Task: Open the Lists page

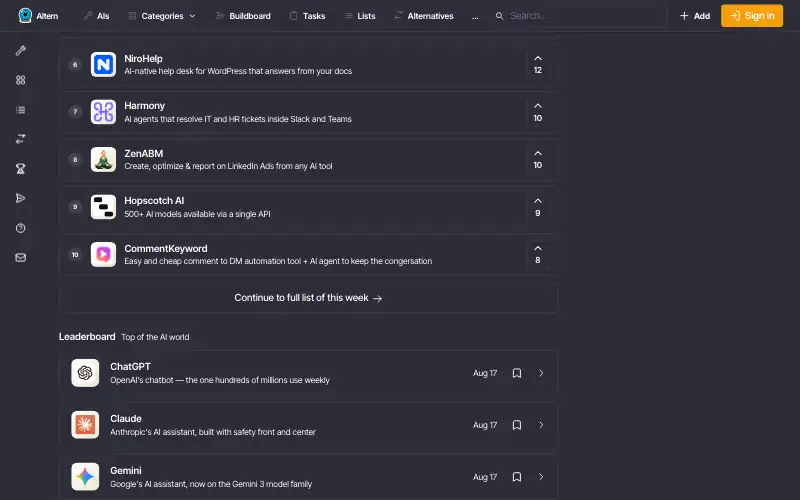Action: click(360, 16)
